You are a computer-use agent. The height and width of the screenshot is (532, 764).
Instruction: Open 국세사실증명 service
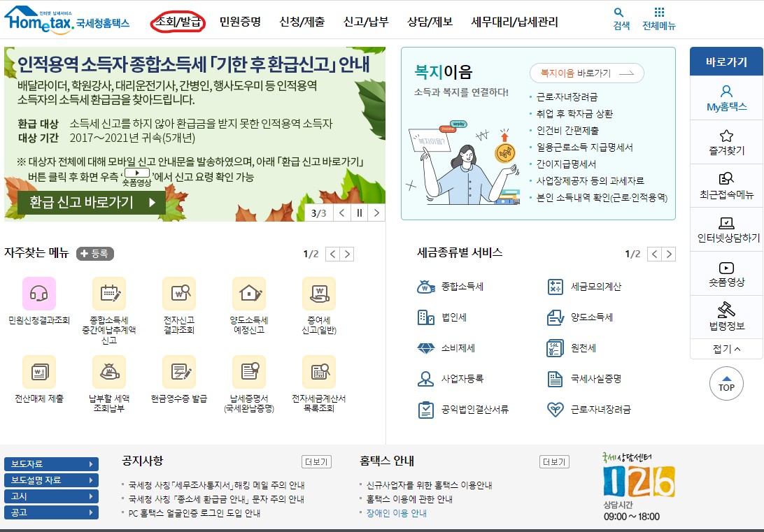(x=584, y=379)
